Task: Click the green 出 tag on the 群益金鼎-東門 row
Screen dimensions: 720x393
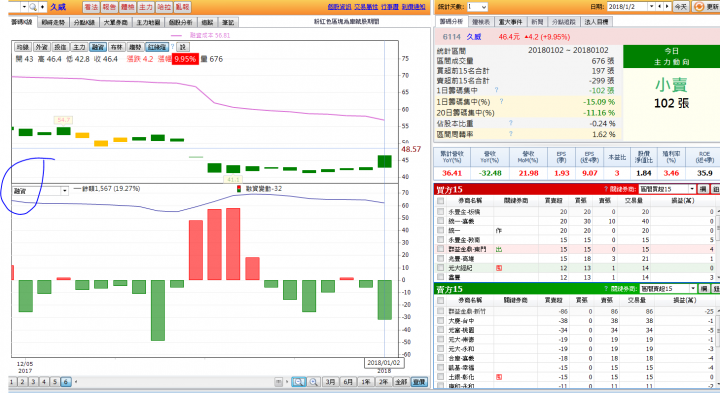Action: point(499,249)
